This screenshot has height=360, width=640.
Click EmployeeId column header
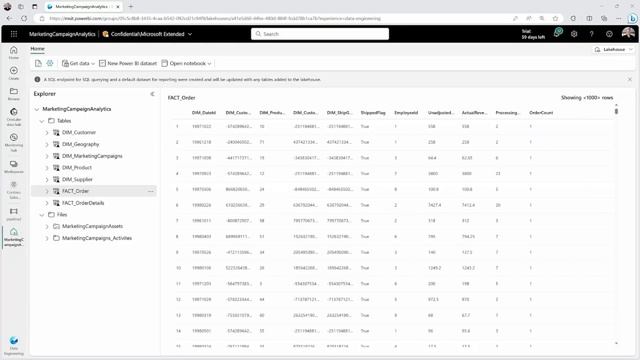(x=406, y=113)
